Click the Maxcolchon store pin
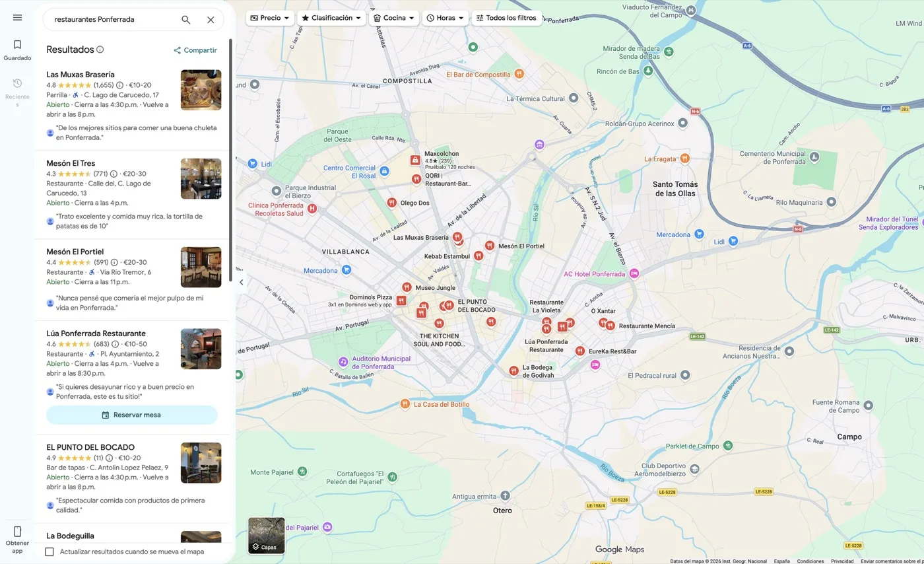Screen dimensions: 924x564 pyautogui.click(x=415, y=160)
